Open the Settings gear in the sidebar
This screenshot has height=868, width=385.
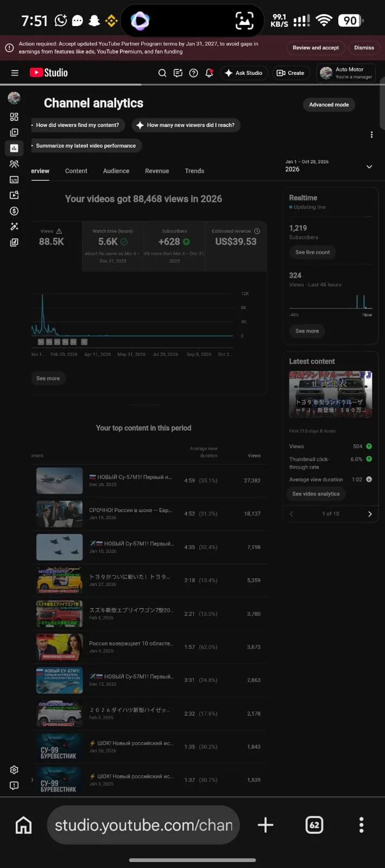click(x=14, y=770)
